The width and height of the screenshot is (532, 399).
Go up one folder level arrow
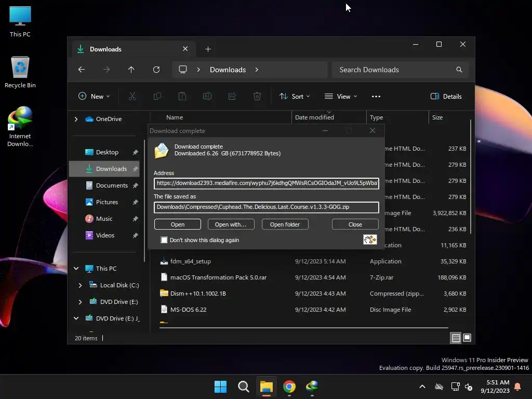click(131, 70)
